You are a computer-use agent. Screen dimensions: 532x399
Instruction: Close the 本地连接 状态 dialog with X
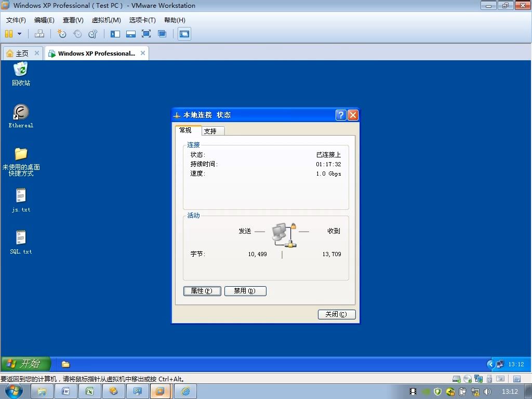click(353, 115)
